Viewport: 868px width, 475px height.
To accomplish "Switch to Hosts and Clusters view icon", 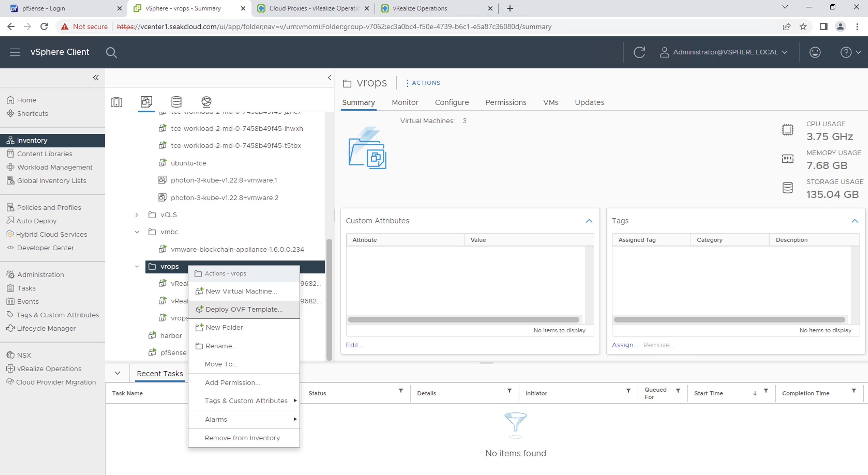I will click(116, 102).
